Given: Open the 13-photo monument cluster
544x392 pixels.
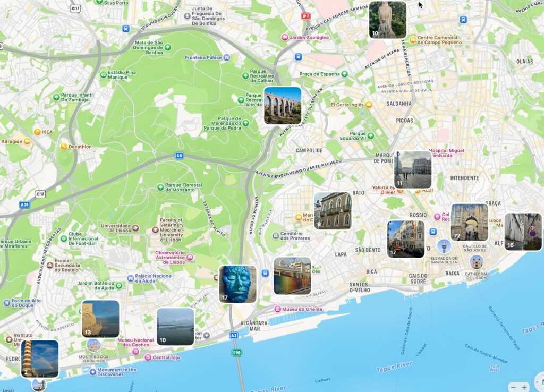Looking at the screenshot, I should pyautogui.click(x=100, y=319).
